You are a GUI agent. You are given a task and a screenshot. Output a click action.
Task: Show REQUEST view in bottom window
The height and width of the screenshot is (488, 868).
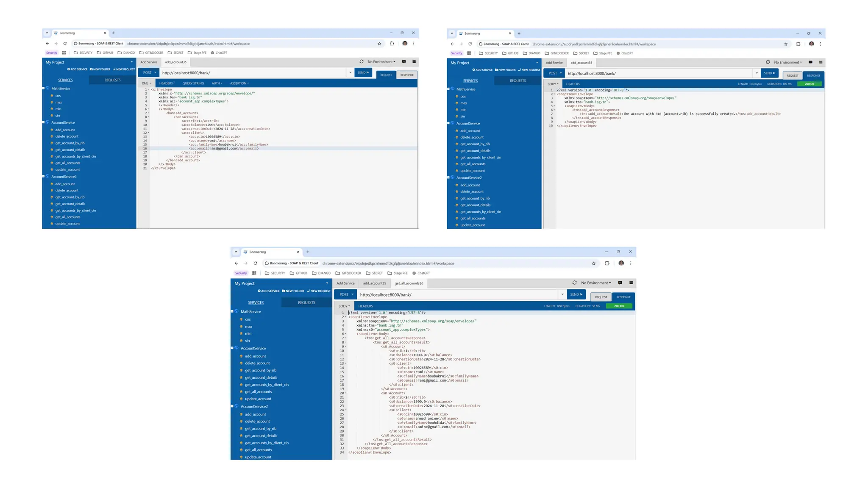[x=601, y=297]
